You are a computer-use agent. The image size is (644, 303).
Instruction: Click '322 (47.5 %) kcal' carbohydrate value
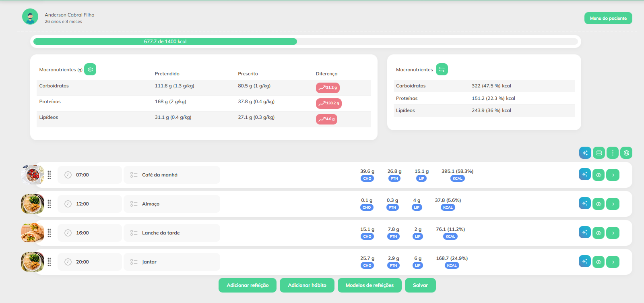point(491,86)
